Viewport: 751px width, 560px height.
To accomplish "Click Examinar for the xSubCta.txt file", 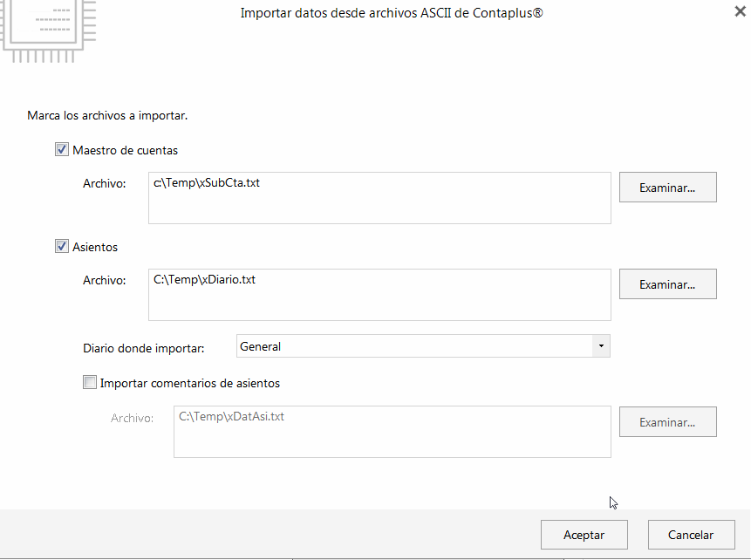I will coord(667,188).
